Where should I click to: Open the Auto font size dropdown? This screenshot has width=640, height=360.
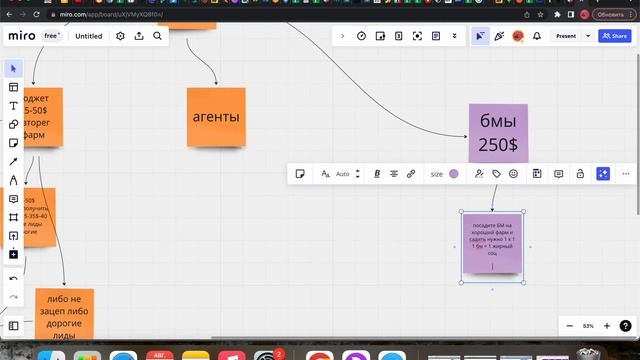342,174
